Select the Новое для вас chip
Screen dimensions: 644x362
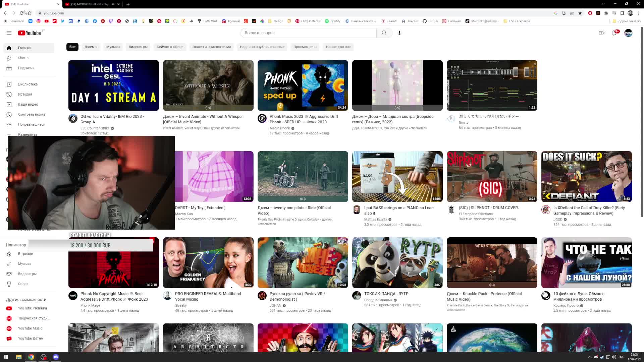(x=338, y=47)
